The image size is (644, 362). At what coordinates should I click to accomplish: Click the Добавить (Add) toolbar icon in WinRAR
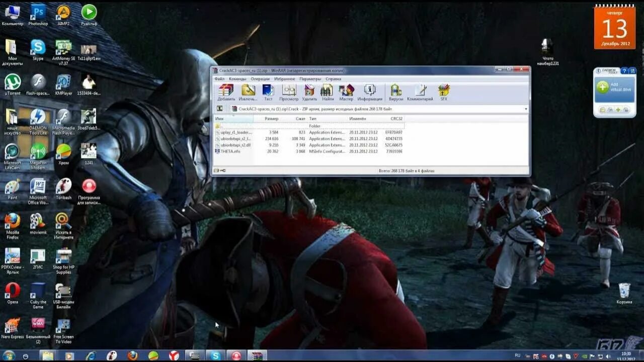tap(226, 93)
